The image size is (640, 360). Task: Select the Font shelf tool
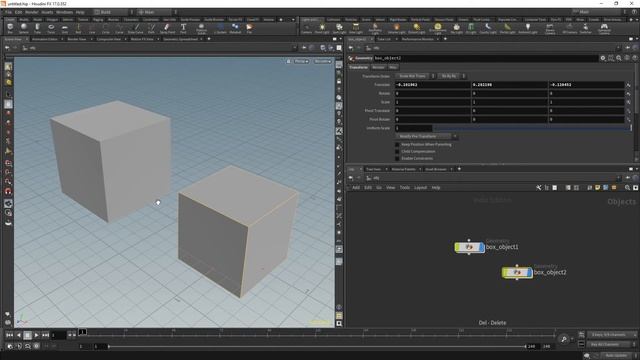coord(183,28)
